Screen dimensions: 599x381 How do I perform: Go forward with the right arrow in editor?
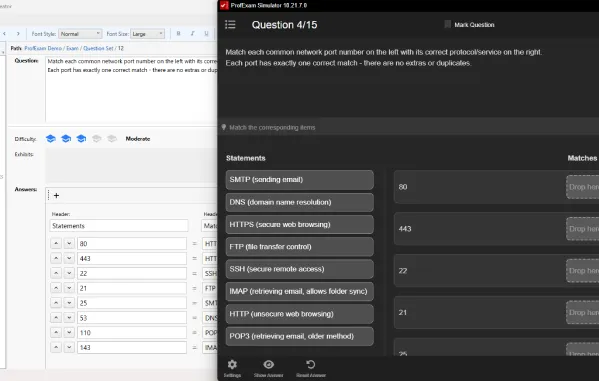(x=18, y=34)
